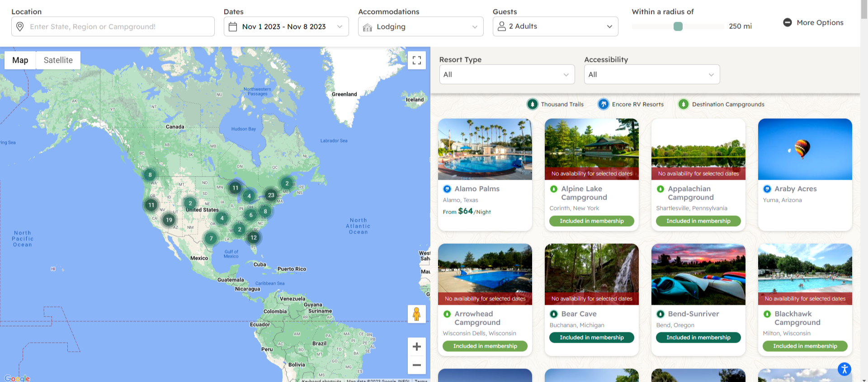Open the Guests 2 Adults dropdown
868x382 pixels.
point(555,26)
